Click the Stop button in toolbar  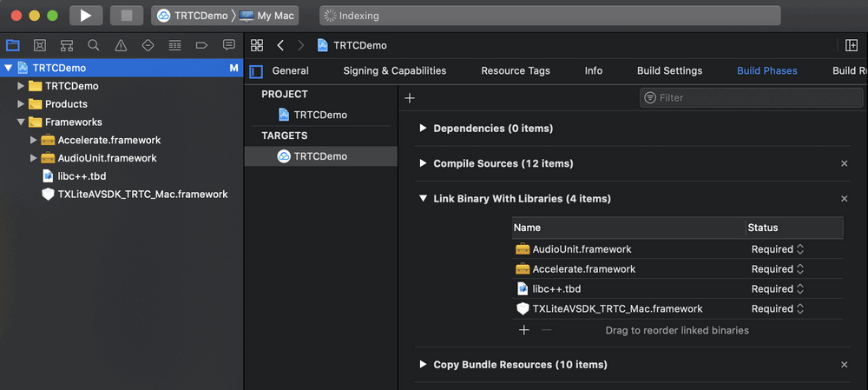pos(127,16)
